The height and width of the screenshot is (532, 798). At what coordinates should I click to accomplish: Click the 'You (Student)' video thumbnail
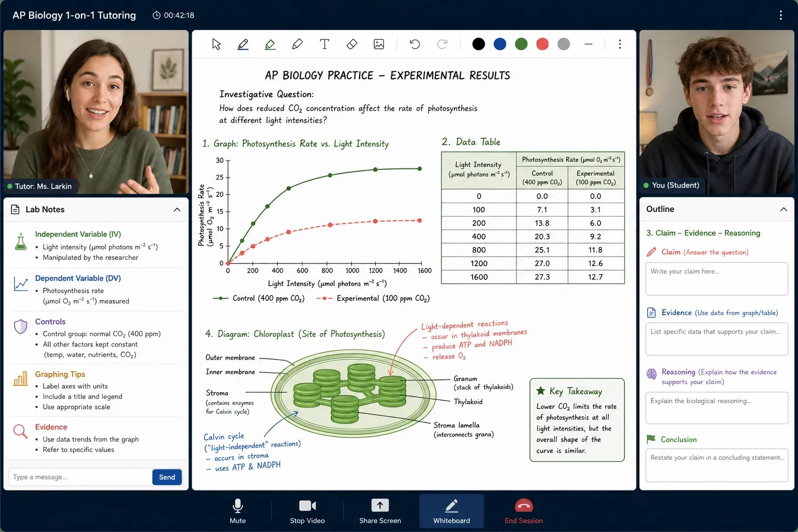click(x=717, y=112)
